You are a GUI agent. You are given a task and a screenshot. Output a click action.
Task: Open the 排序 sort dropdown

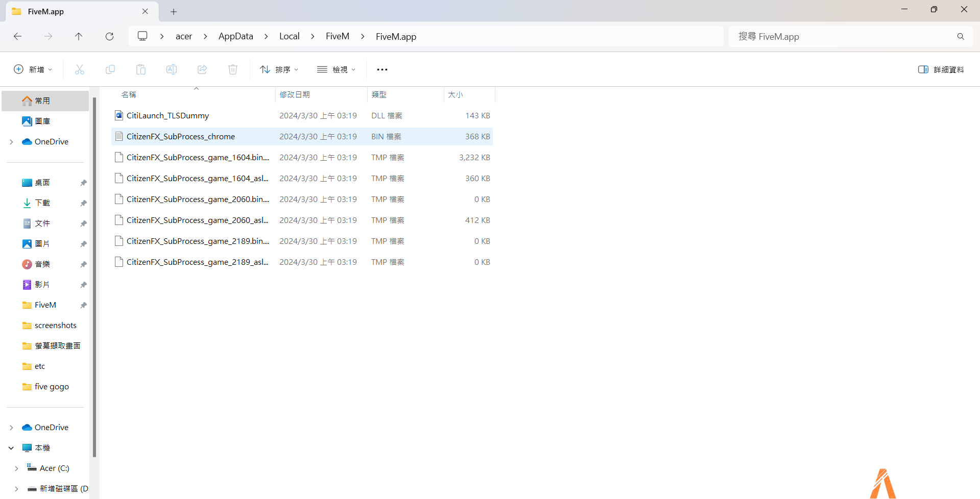point(279,69)
